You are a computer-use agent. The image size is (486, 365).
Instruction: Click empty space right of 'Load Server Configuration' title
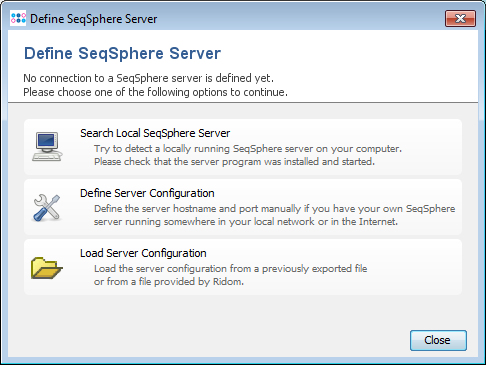point(333,253)
